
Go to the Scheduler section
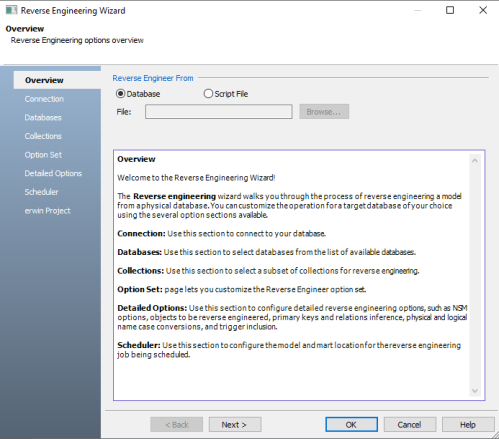[41, 192]
